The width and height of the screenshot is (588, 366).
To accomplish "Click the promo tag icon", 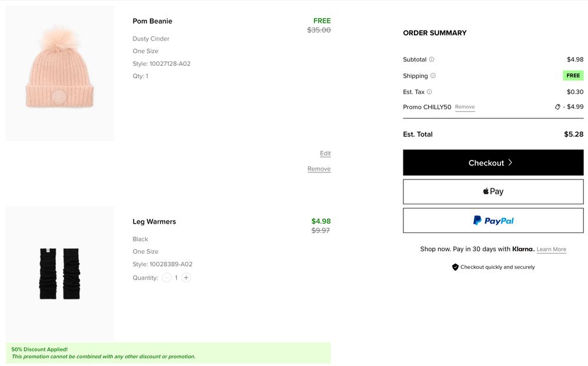I will (x=558, y=107).
